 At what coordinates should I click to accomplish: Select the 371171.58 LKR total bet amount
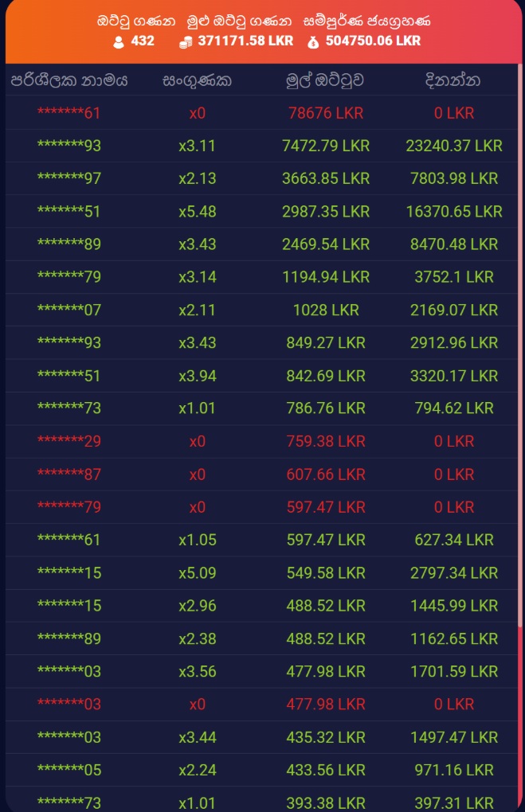pyautogui.click(x=245, y=41)
